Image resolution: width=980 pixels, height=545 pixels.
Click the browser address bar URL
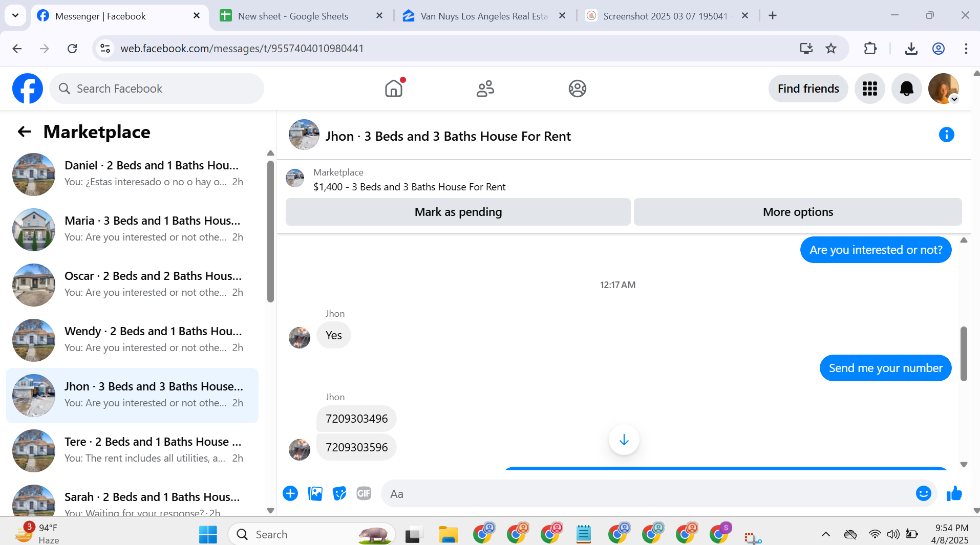coord(242,49)
